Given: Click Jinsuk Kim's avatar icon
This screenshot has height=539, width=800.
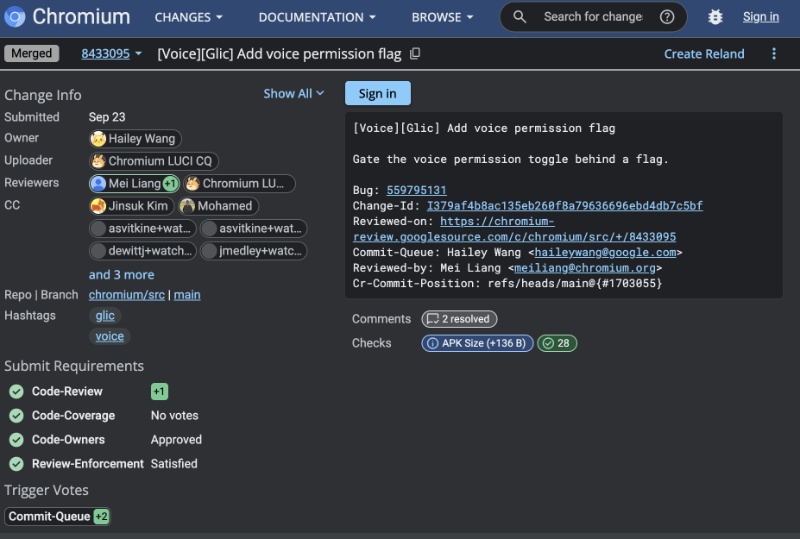Looking at the screenshot, I should [x=98, y=206].
